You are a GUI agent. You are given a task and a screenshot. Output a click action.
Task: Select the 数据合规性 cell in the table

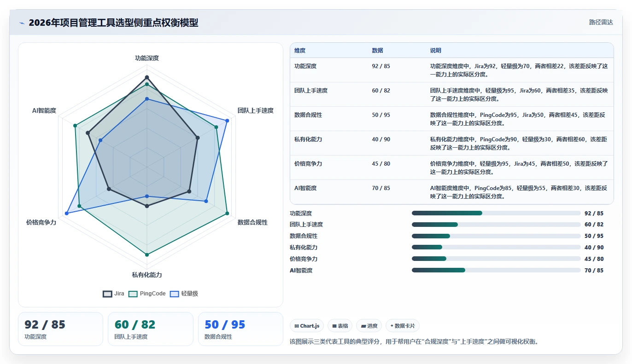coord(308,115)
